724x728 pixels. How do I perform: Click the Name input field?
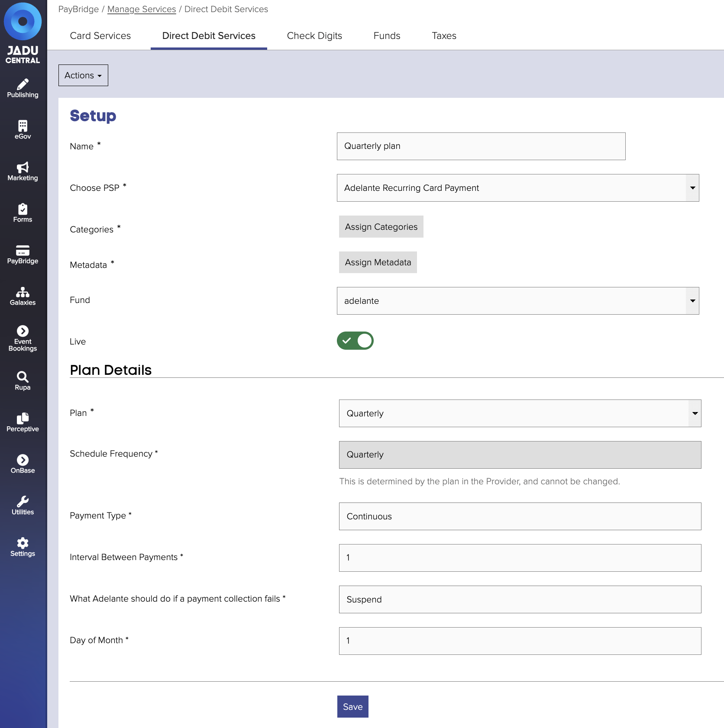(481, 146)
